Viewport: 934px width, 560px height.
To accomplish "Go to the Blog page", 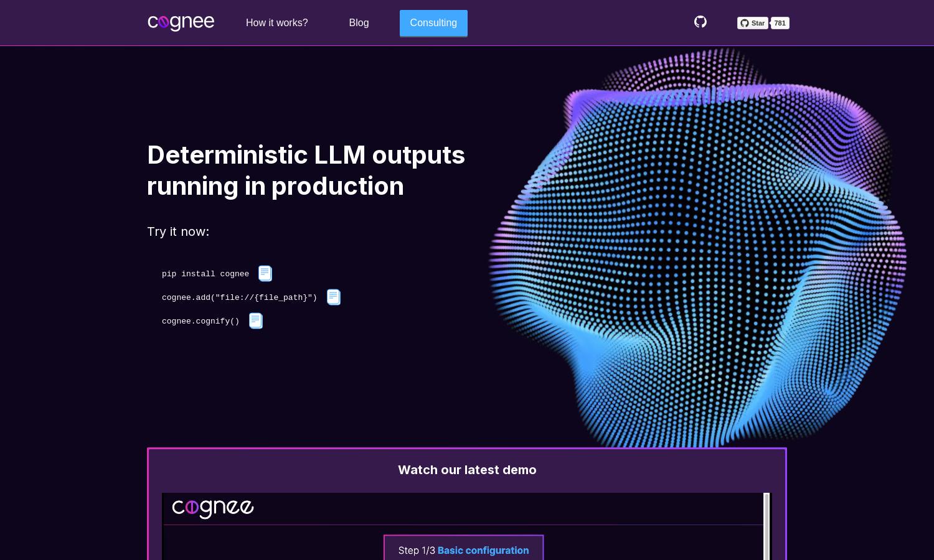I will [x=359, y=23].
